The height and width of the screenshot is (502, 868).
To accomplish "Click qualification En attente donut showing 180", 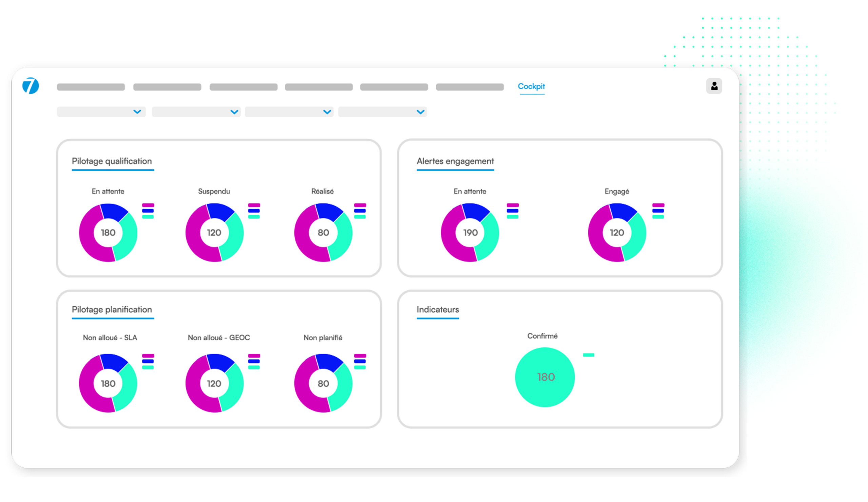I will (108, 233).
